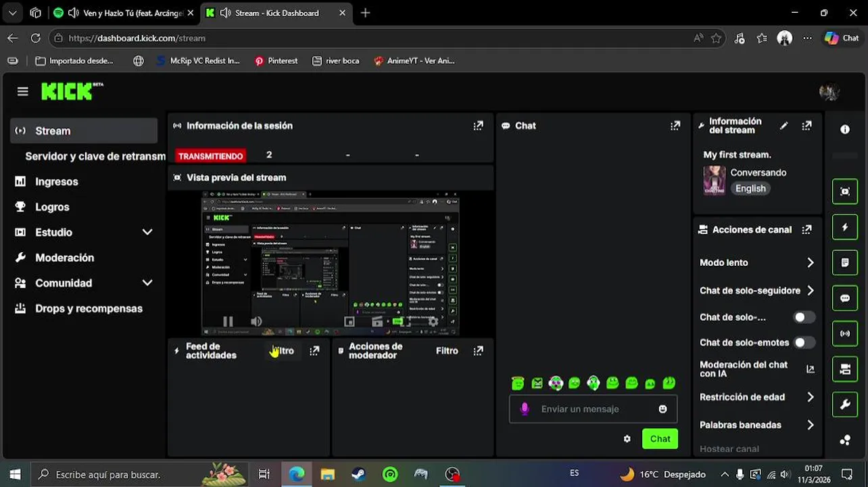The height and width of the screenshot is (487, 868).
Task: Toggle activity feed lightning icon in sidebar
Action: [x=845, y=227]
